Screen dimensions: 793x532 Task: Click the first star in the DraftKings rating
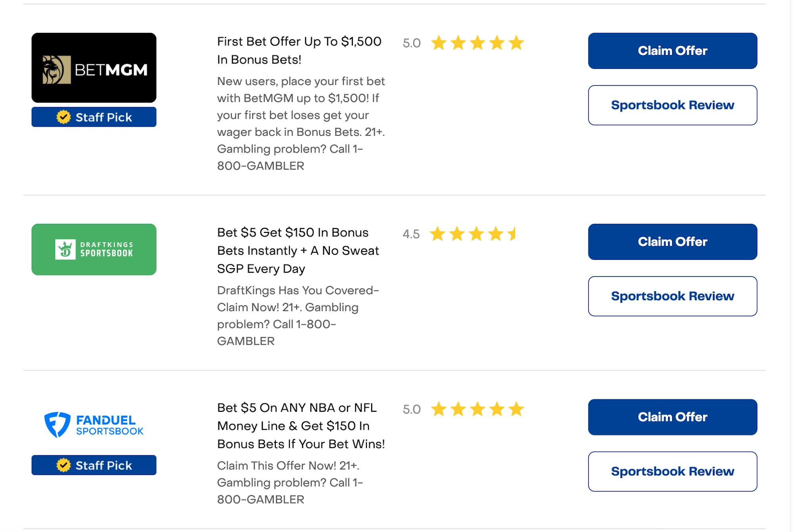[x=438, y=234]
